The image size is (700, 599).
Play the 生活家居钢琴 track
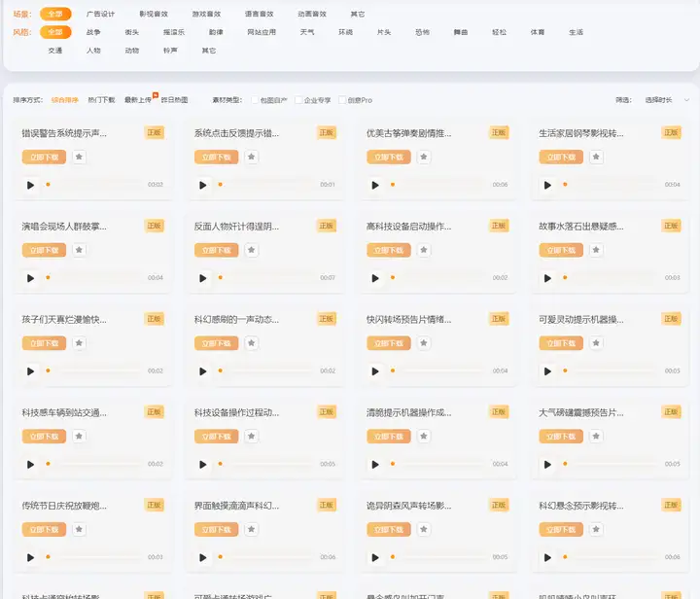click(x=547, y=185)
